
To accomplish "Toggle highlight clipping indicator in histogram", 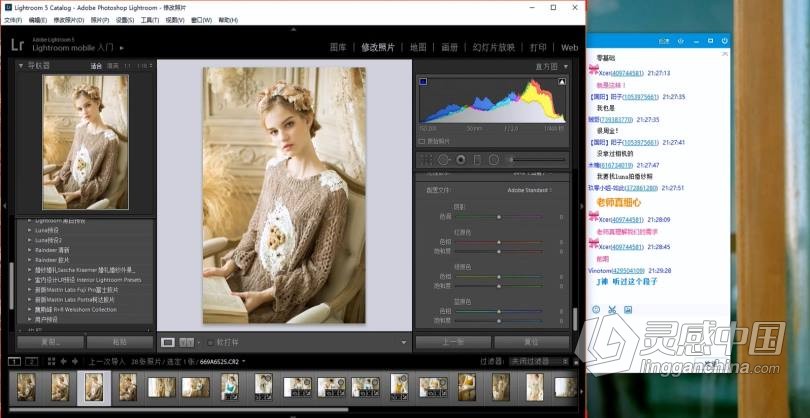I will 562,81.
